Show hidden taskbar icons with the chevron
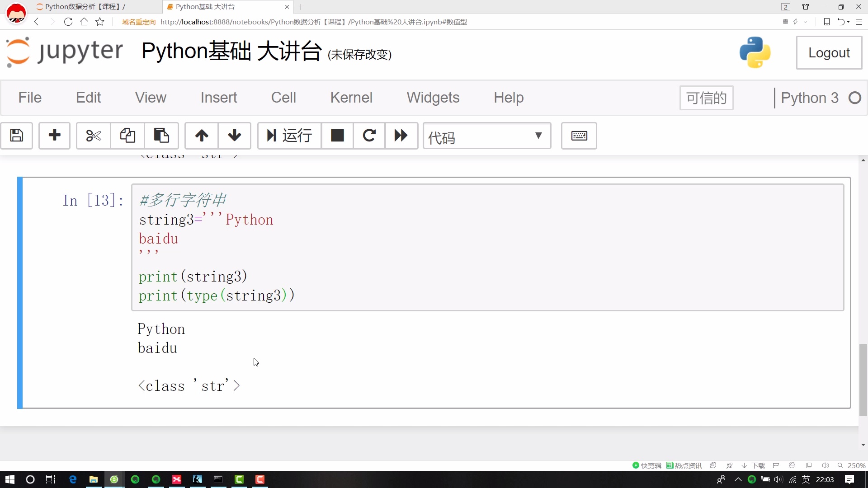 [x=738, y=479]
